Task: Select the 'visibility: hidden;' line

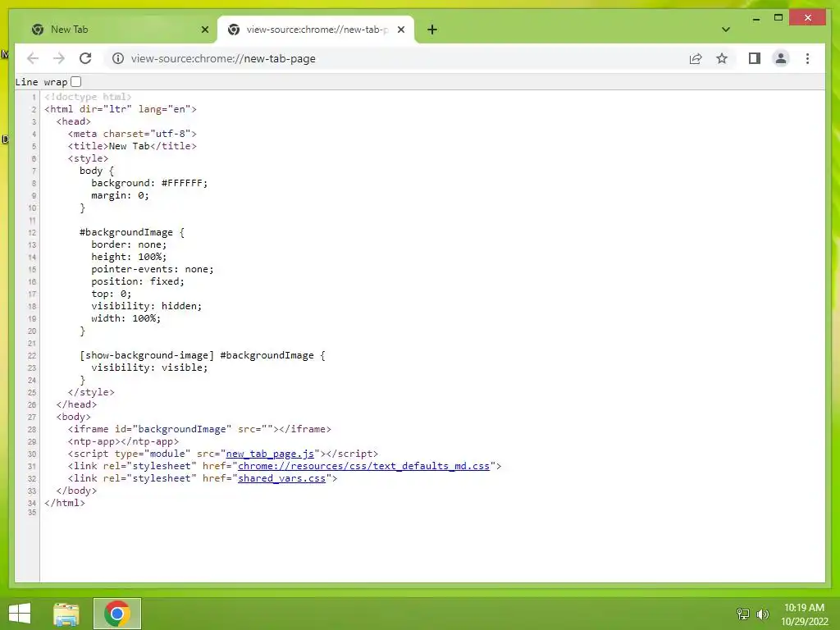Action: [x=146, y=306]
